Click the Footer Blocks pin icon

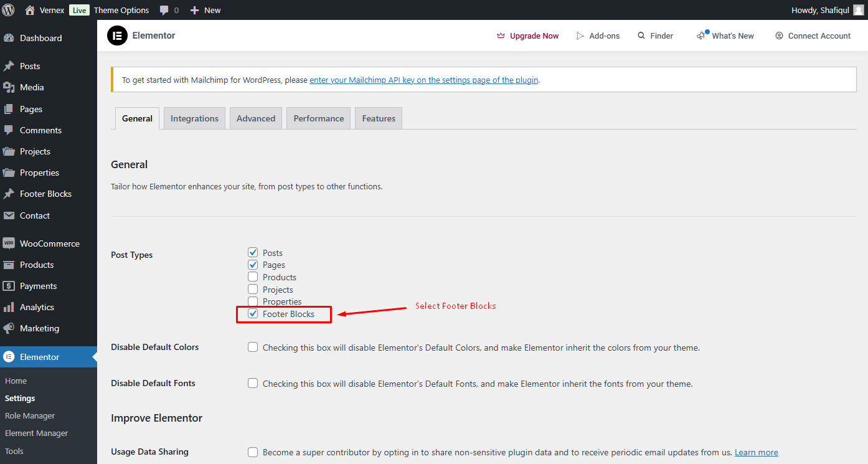pos(9,194)
